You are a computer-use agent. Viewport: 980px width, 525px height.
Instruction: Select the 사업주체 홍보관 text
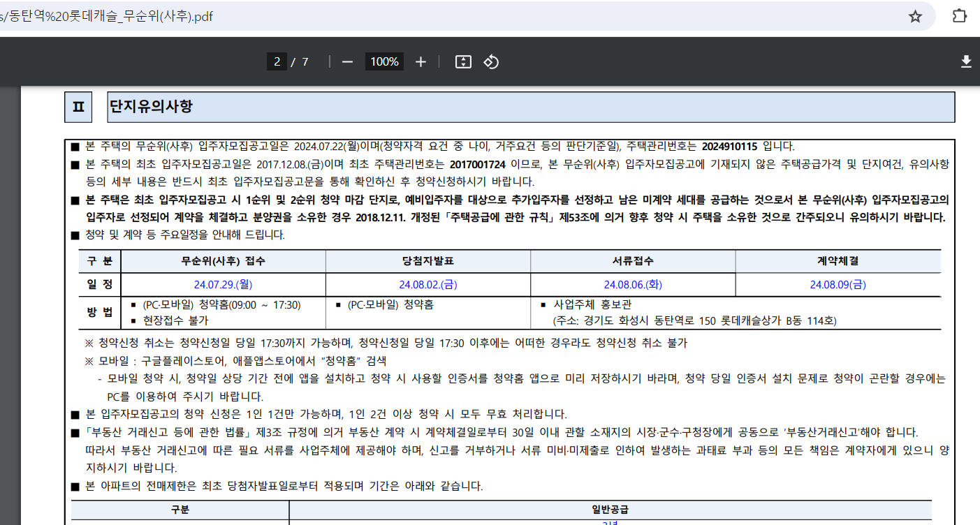coord(593,305)
